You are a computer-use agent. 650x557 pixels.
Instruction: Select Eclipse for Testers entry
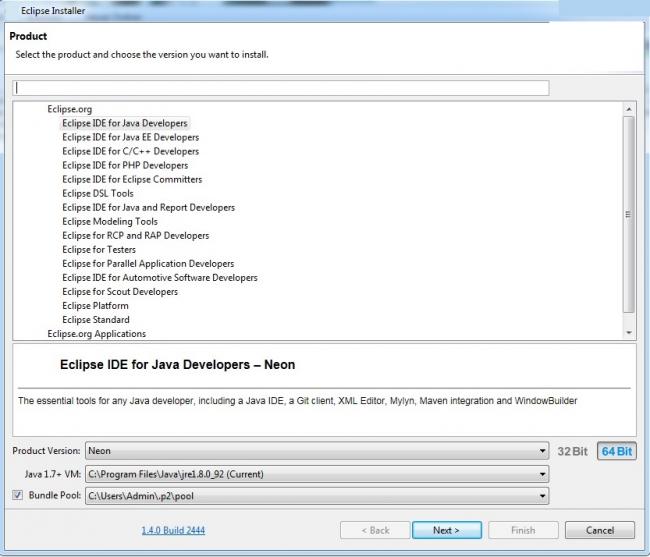click(99, 250)
